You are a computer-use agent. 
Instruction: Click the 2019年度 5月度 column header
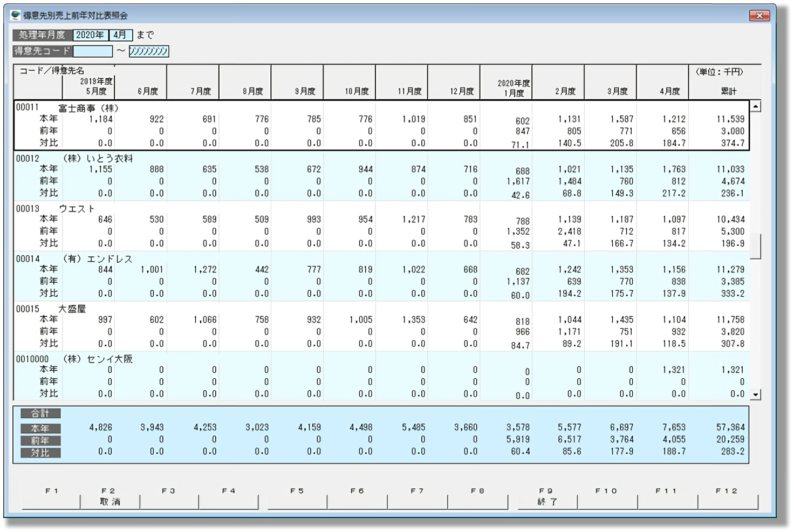[97, 86]
